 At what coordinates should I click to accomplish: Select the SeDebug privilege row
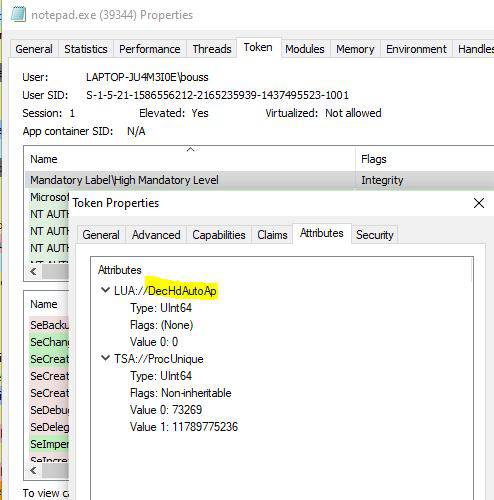click(x=49, y=410)
